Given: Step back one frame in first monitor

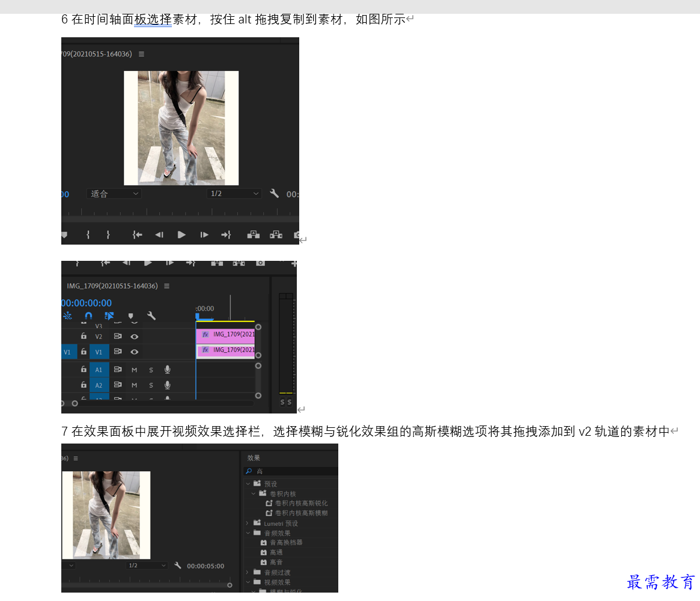Looking at the screenshot, I should 159,235.
